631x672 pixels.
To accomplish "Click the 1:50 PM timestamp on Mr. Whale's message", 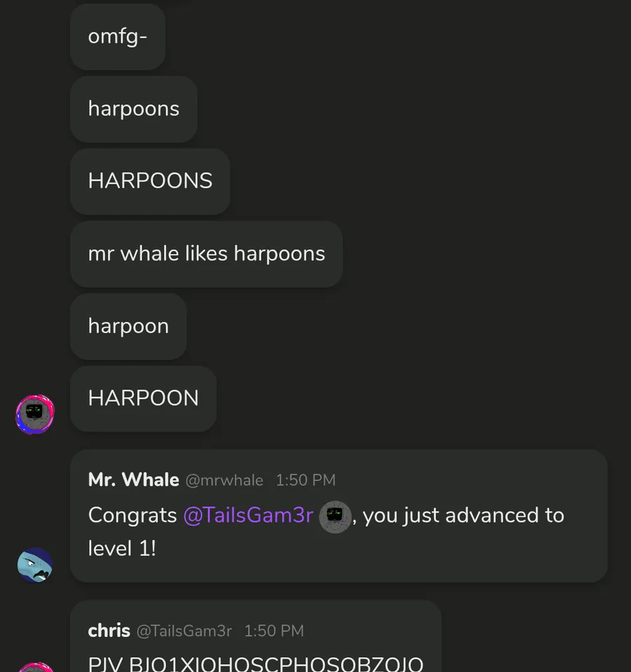I will [x=306, y=481].
